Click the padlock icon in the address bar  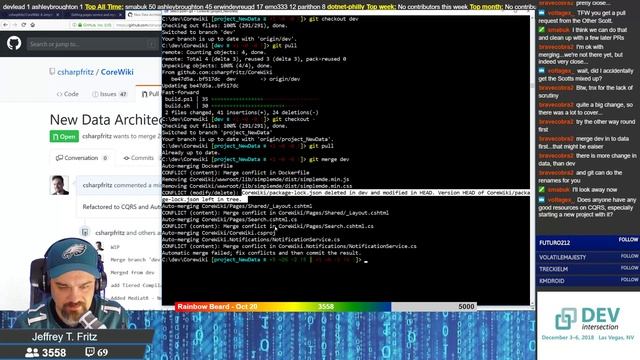[80, 25]
